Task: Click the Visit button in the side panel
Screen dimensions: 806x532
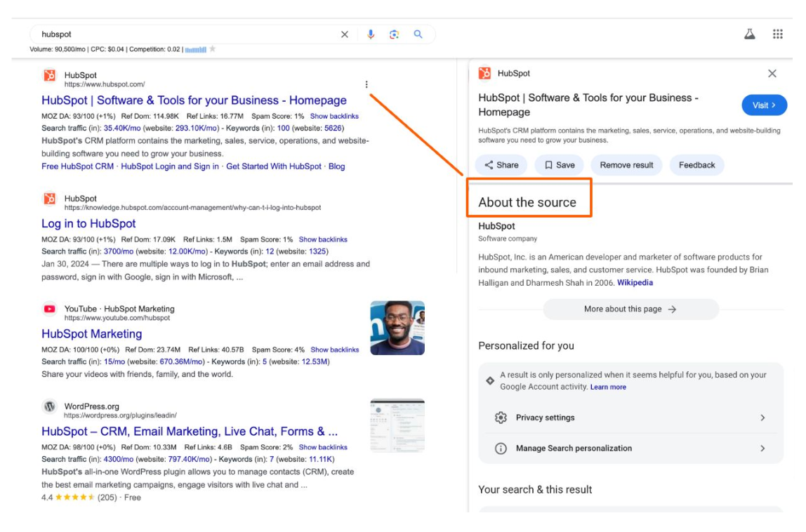Action: [x=764, y=105]
